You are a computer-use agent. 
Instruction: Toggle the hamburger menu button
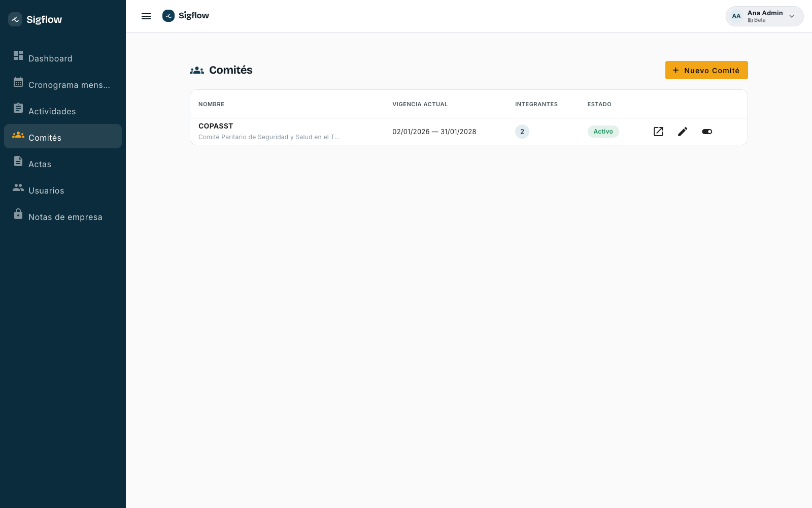point(146,16)
